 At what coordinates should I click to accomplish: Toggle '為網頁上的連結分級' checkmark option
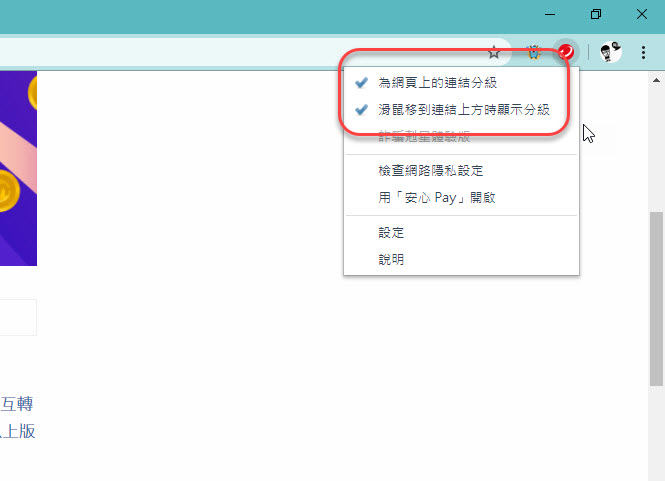click(x=461, y=83)
